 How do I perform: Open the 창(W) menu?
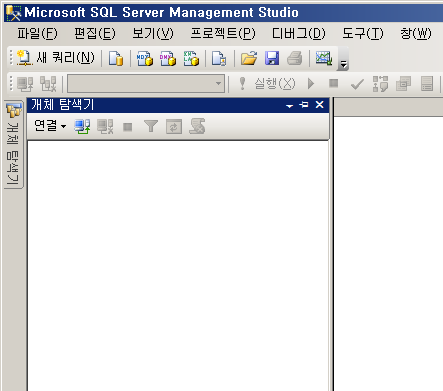click(x=415, y=33)
